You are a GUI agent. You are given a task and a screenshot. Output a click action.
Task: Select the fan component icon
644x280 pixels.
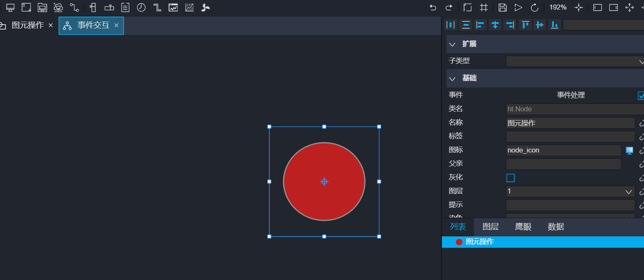click(x=205, y=7)
